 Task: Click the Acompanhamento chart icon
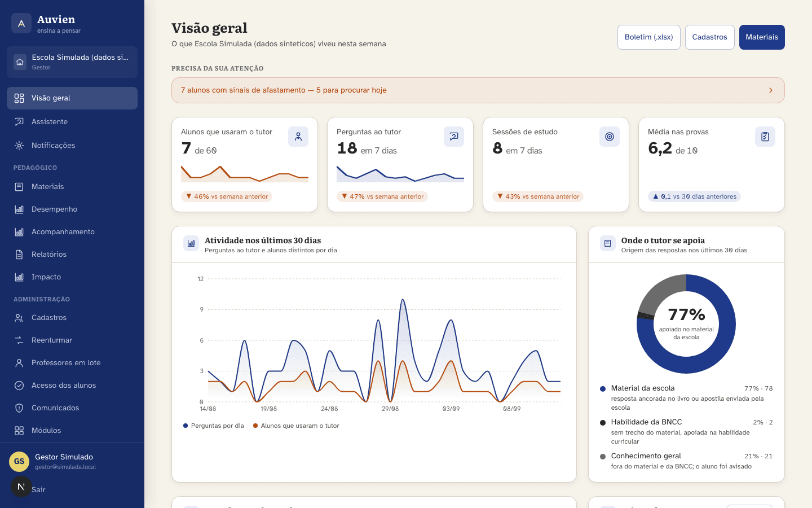19,232
